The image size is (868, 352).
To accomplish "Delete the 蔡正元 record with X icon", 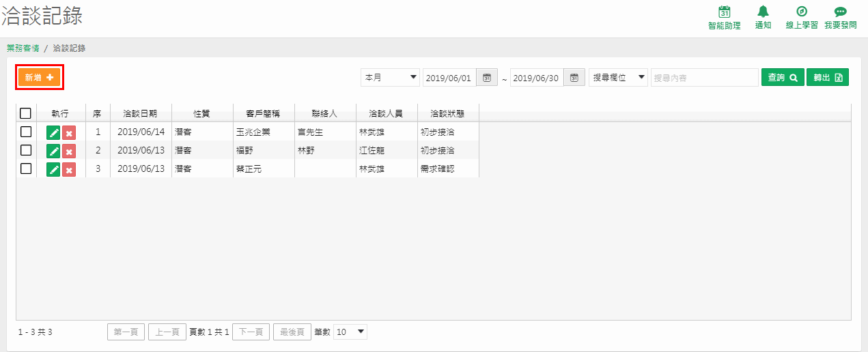I will [69, 169].
